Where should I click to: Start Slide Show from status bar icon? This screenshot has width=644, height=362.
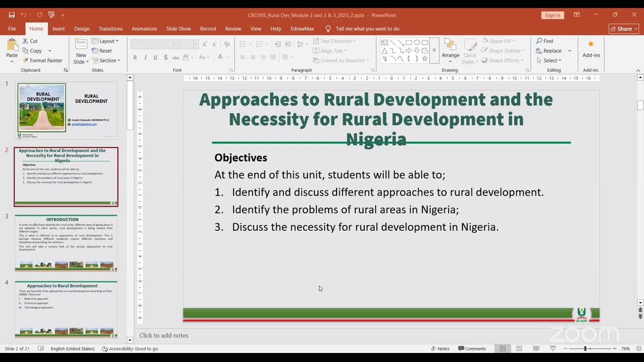tap(552, 348)
